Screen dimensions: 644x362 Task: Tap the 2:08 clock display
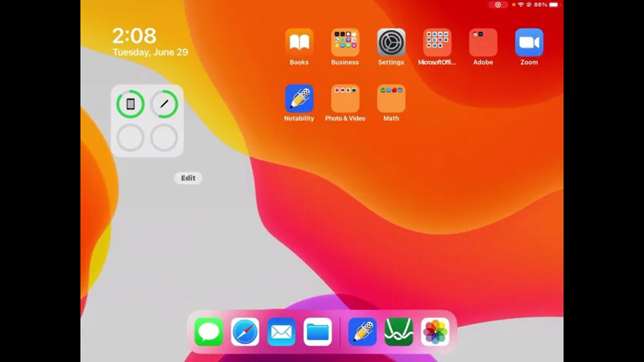click(134, 36)
